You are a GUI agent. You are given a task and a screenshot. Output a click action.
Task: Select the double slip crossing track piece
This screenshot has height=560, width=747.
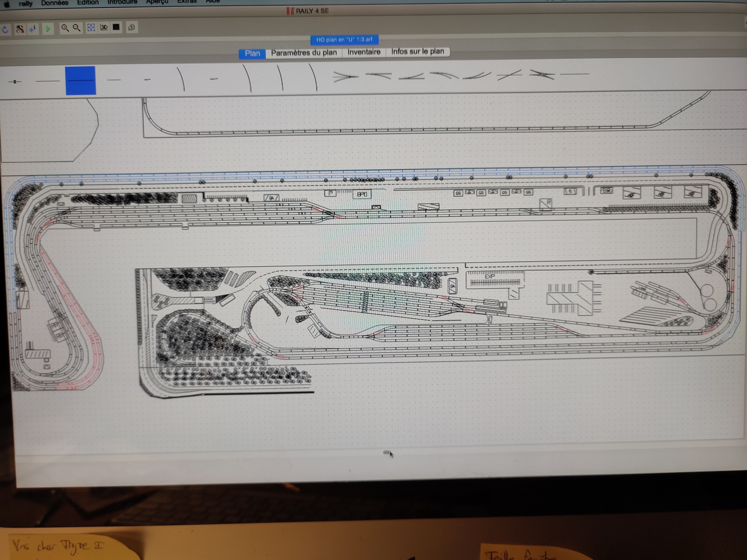point(542,74)
